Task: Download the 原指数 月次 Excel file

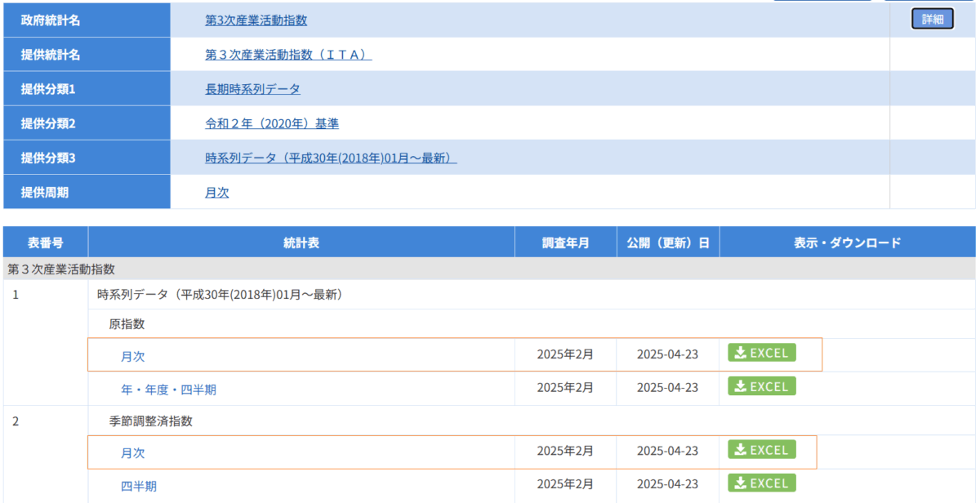Action: [761, 353]
